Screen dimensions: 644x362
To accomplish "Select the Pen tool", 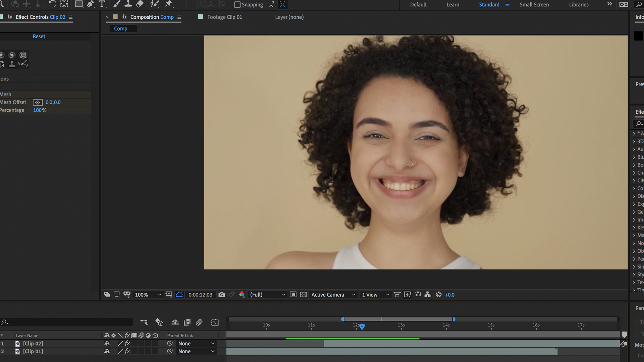I will (x=90, y=4).
